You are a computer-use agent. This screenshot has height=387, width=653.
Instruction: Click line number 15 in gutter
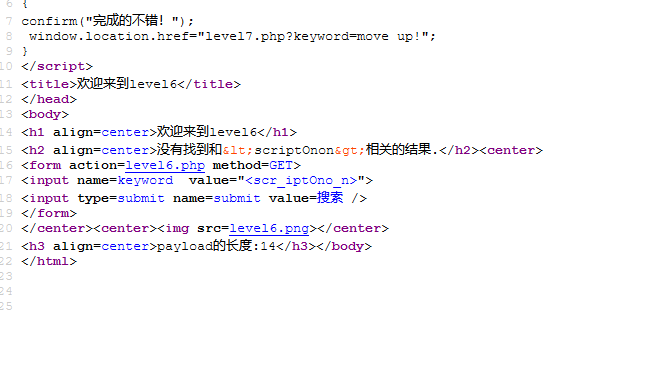[x=6, y=150]
